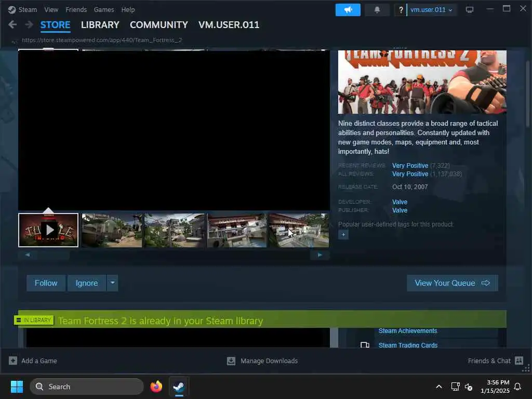The image size is (532, 399).
Task: Click the Steam Trading Cards icon
Action: pos(365,345)
